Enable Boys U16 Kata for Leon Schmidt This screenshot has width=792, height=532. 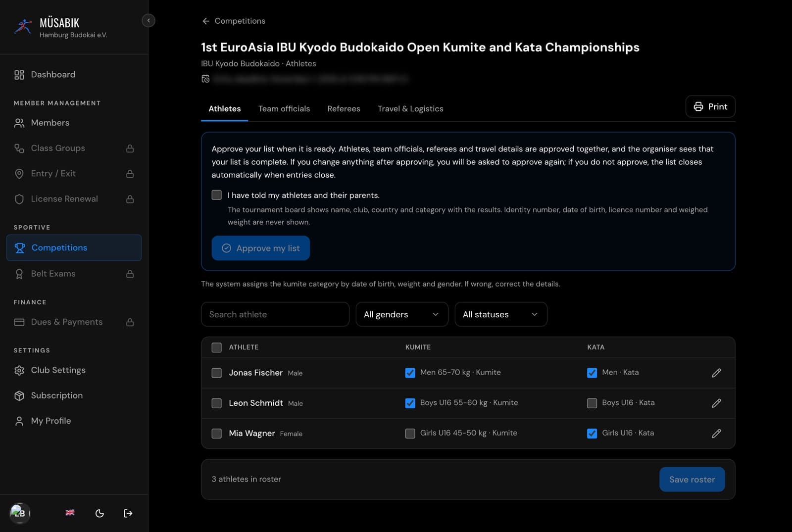point(592,403)
